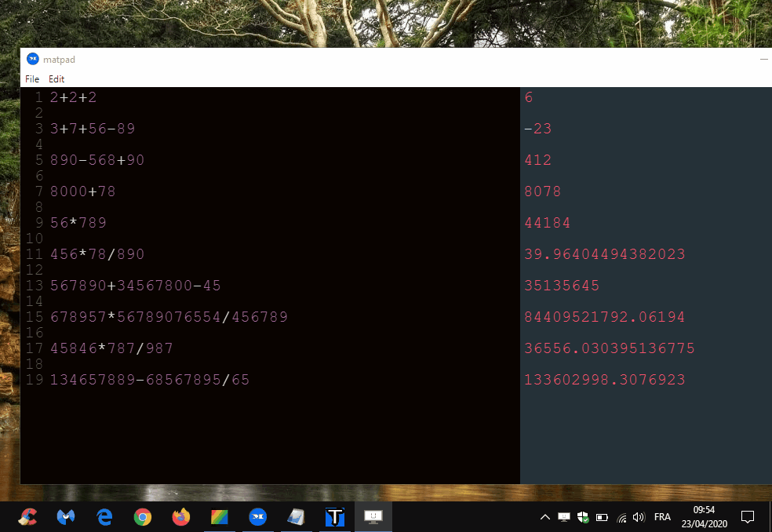Click the display tray icon
This screenshot has height=532, width=772.
click(x=564, y=517)
